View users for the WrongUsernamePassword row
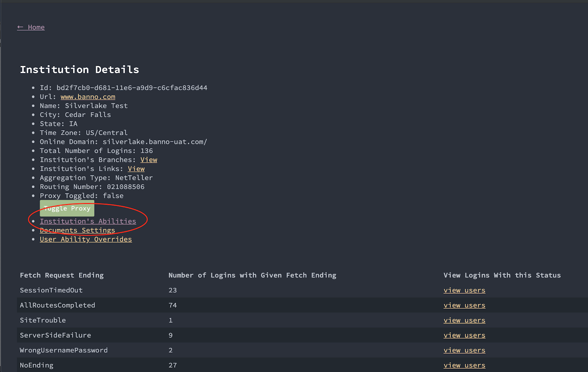The image size is (588, 372). pos(464,350)
